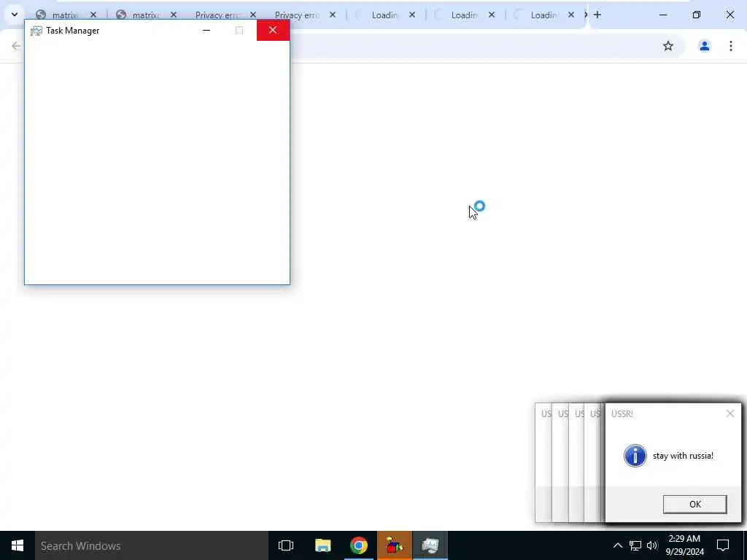
Task: Select Task Manager on the taskbar
Action: pyautogui.click(x=430, y=545)
